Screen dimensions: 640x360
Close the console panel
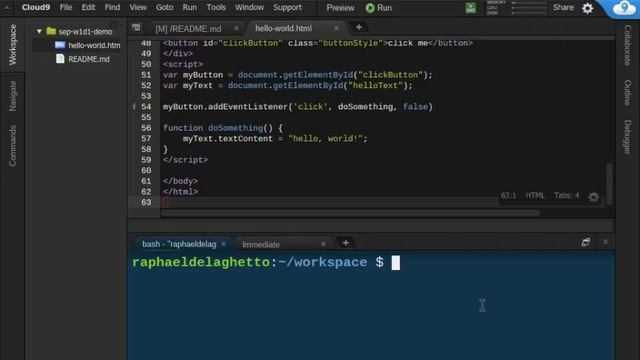coord(605,242)
